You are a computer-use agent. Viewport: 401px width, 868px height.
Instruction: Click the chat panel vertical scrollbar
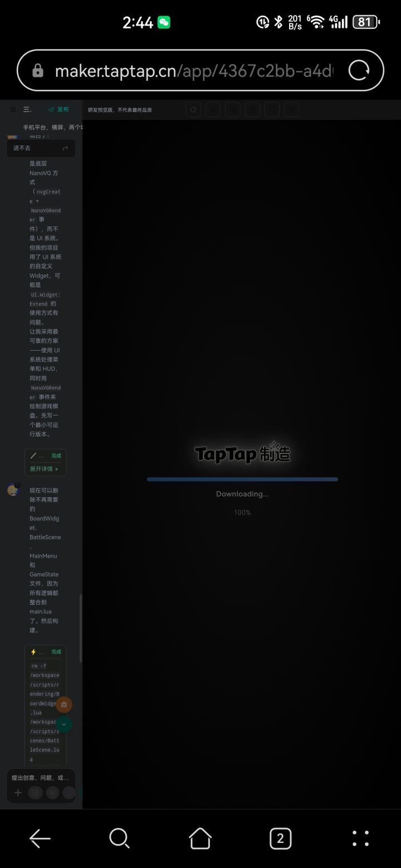81,628
